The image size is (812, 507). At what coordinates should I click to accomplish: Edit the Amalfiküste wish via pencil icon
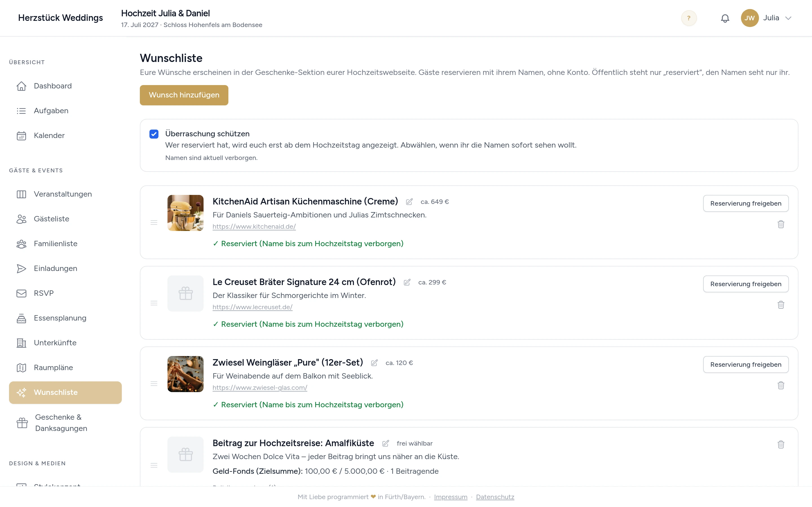point(385,443)
